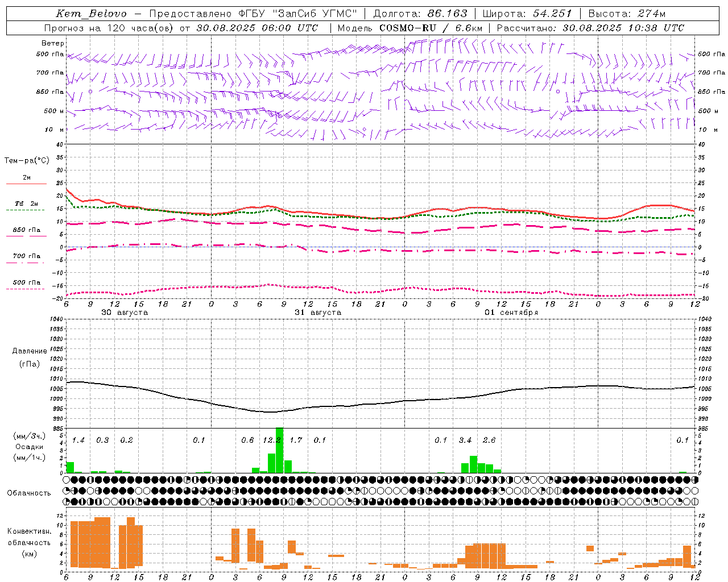
Task: Click the 12.2 precipitation total value
Action: coord(272,440)
